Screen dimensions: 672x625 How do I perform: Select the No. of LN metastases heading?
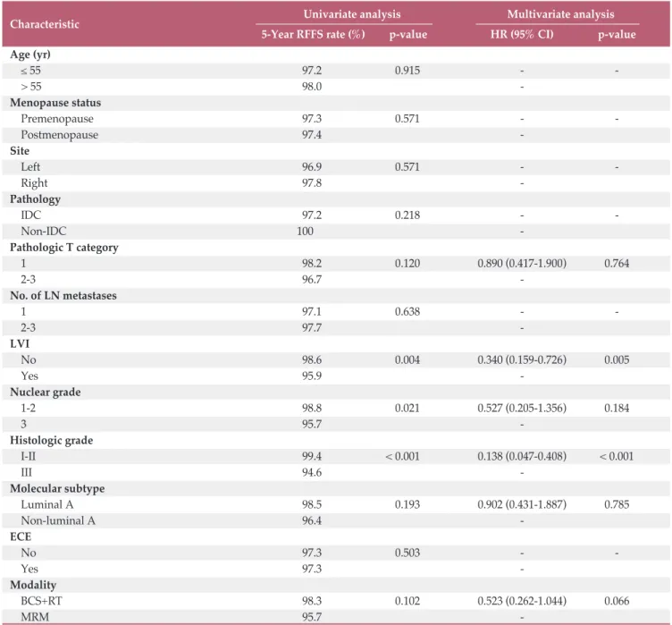pyautogui.click(x=63, y=296)
